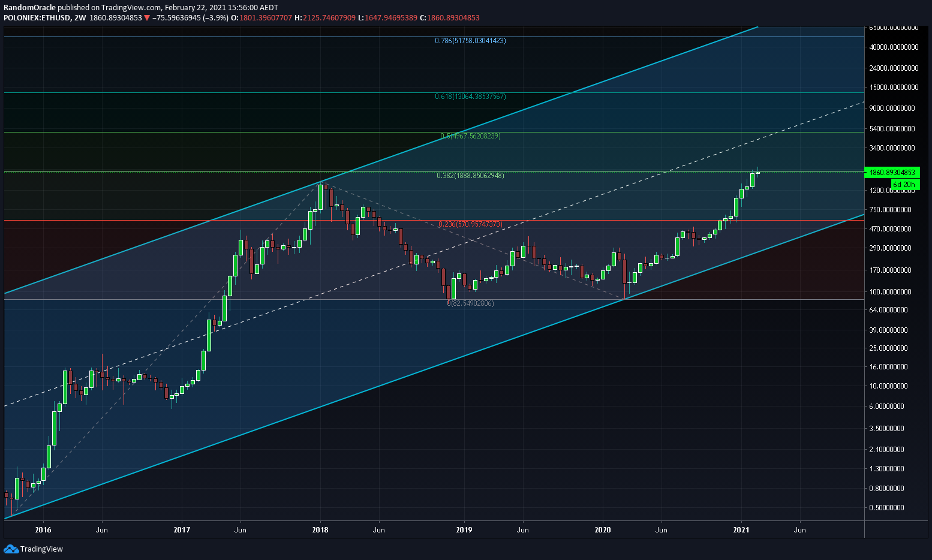Image resolution: width=932 pixels, height=560 pixels.
Task: Click the low value L:1647.94695389
Action: pos(387,18)
